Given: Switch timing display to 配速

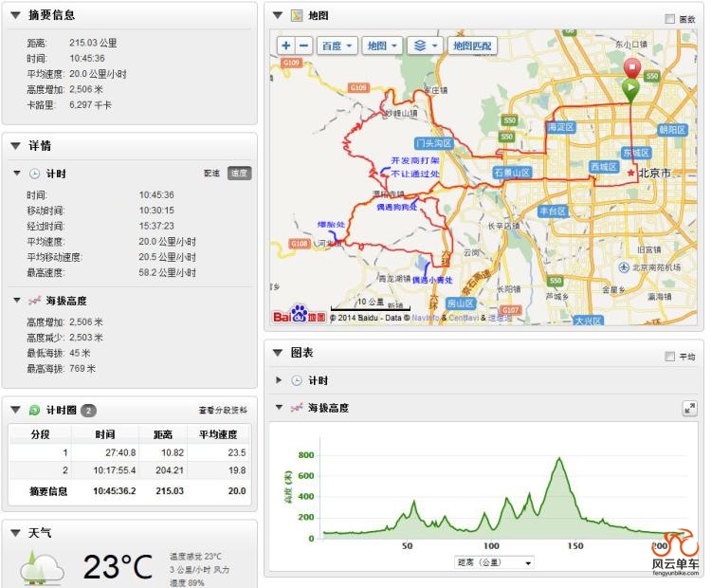Looking at the screenshot, I should (212, 174).
